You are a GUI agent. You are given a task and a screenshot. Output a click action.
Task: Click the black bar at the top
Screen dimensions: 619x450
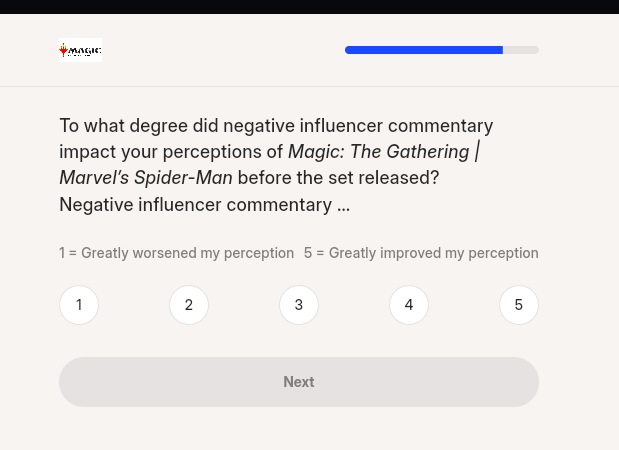[x=309, y=6]
